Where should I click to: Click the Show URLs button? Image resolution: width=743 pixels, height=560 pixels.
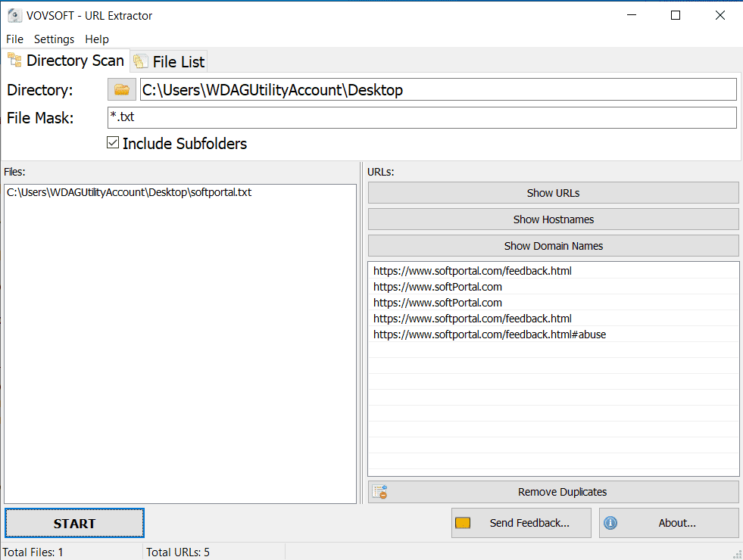point(553,193)
